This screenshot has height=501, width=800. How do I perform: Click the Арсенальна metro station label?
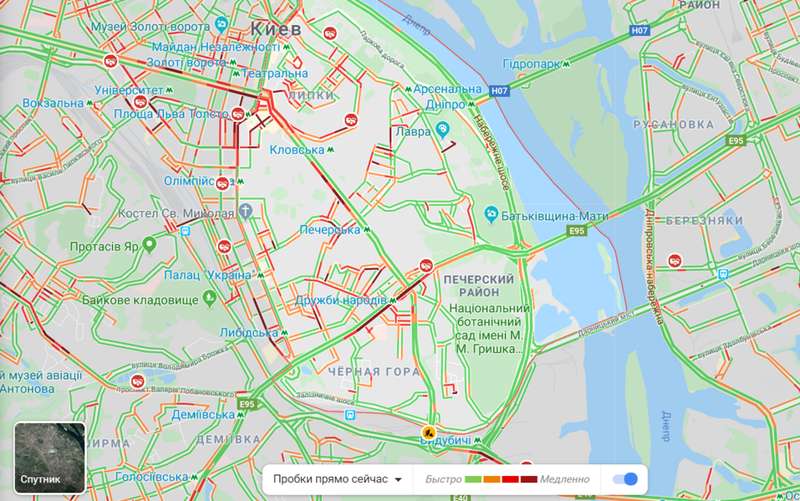pos(447,89)
